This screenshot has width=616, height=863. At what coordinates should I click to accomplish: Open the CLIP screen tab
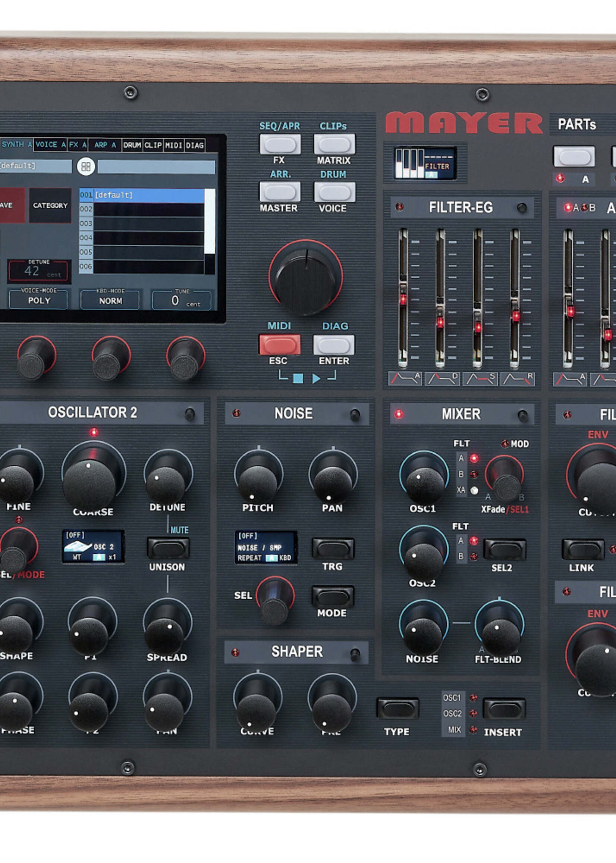pyautogui.click(x=153, y=145)
